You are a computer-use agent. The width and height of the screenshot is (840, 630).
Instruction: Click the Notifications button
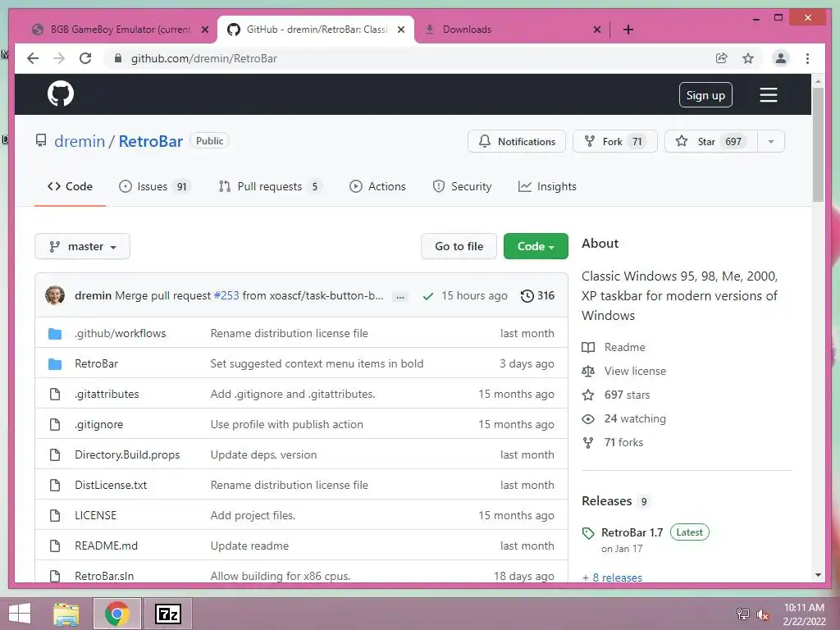click(517, 141)
